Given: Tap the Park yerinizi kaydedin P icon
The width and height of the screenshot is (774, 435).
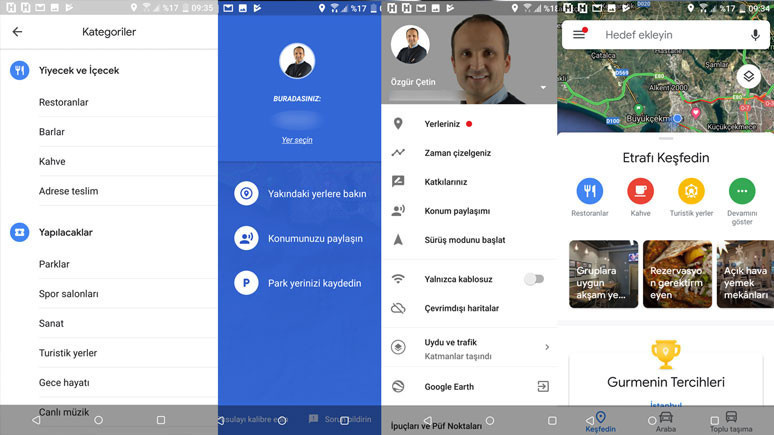Looking at the screenshot, I should [x=246, y=283].
